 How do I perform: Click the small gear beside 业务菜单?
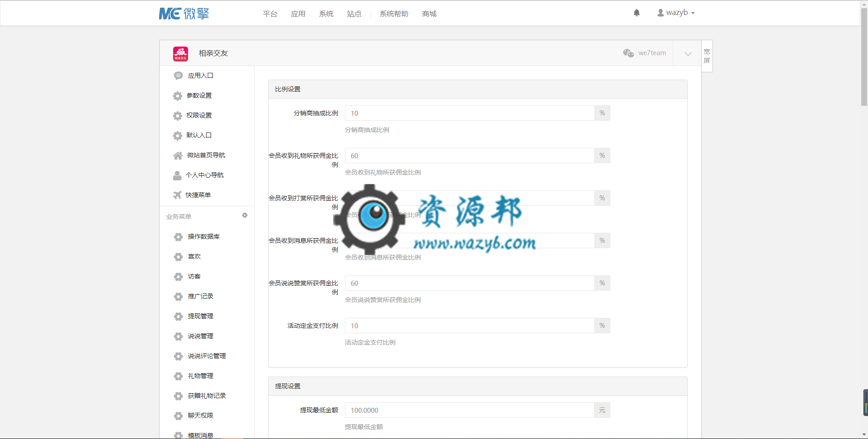tap(245, 215)
